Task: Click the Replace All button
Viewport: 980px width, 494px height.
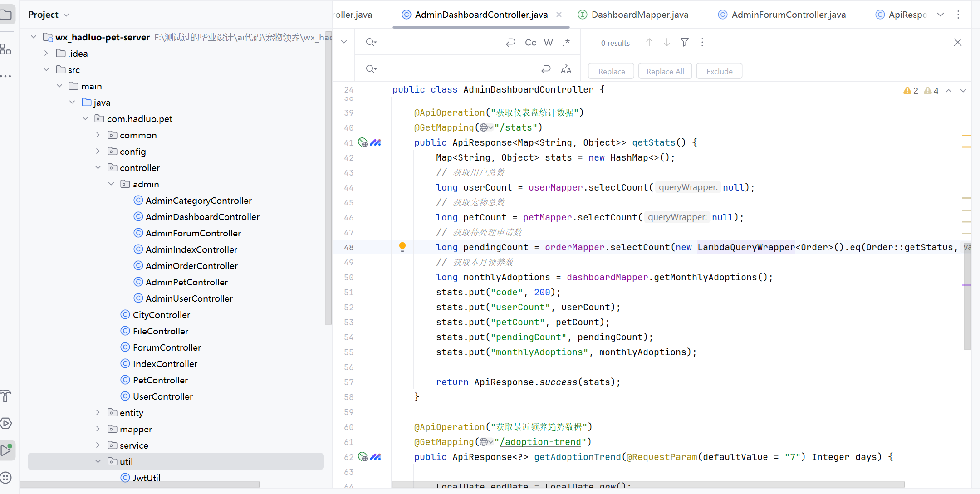Action: point(665,71)
